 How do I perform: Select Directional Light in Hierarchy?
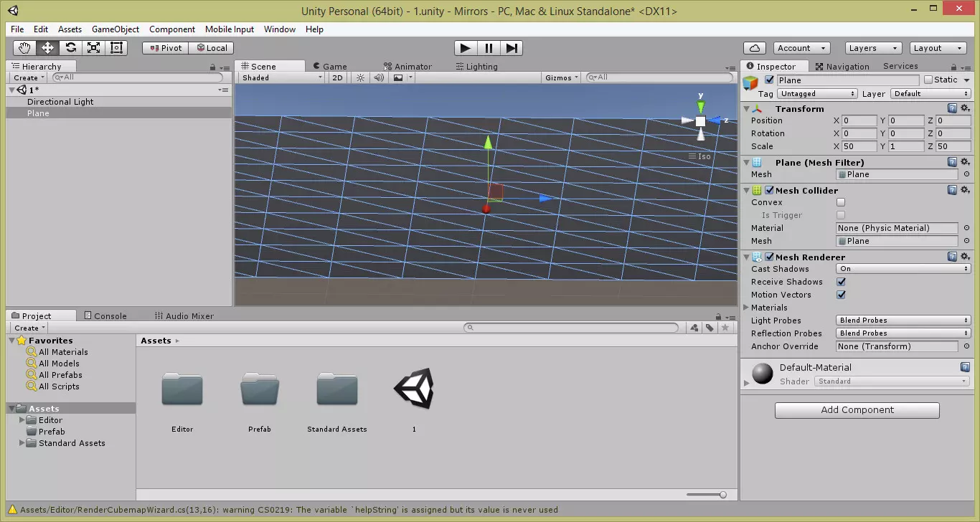click(60, 102)
